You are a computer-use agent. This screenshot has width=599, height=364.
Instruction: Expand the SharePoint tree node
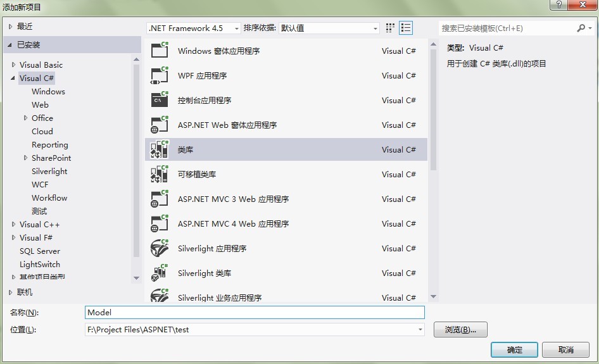[x=25, y=158]
